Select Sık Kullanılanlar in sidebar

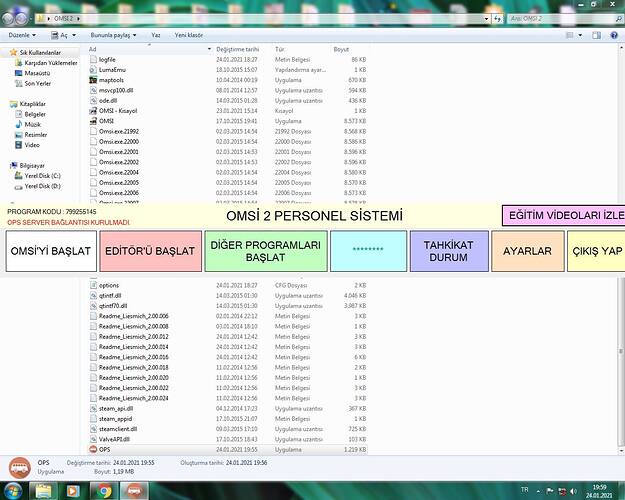(x=40, y=53)
